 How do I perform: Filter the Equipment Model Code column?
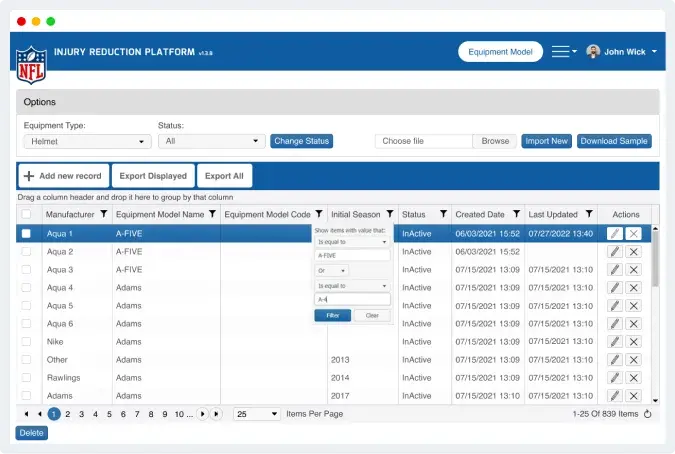[319, 214]
